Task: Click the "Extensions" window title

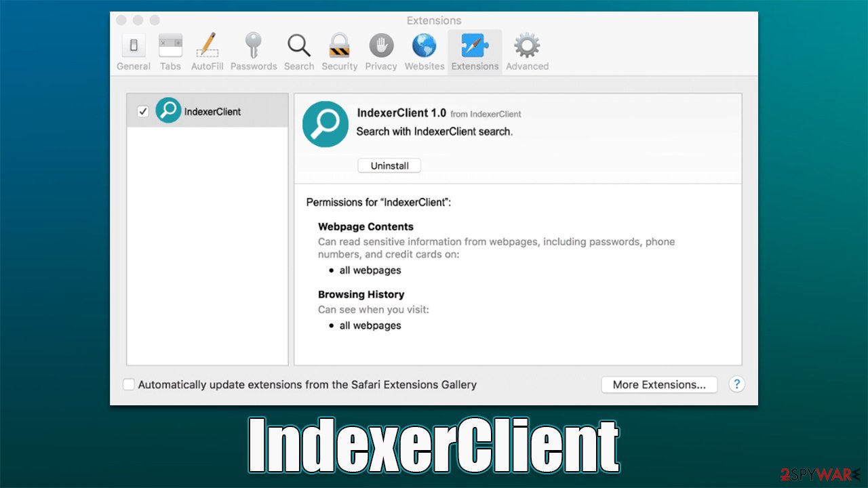Action: [434, 20]
